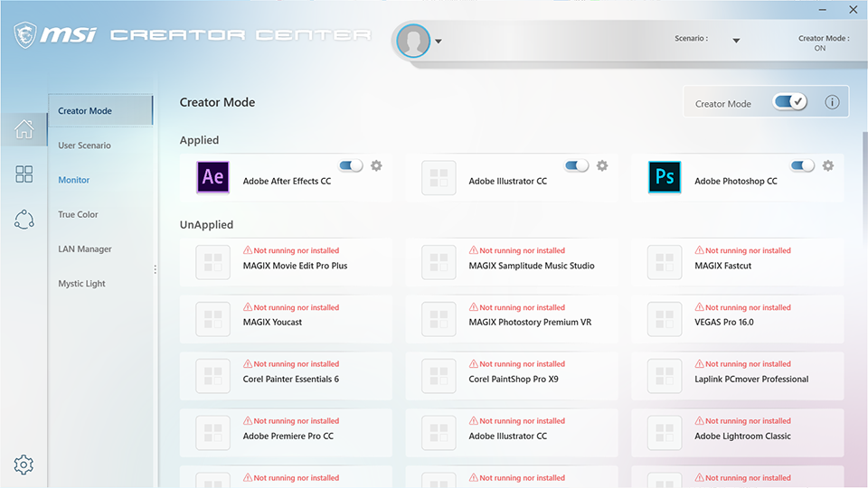The height and width of the screenshot is (488, 868).
Task: Close the Creator Center window
Action: (x=853, y=9)
